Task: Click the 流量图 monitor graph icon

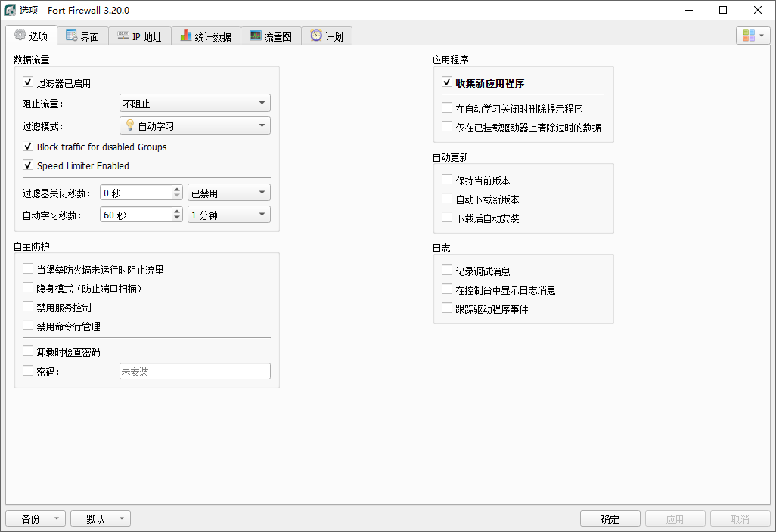Action: pyautogui.click(x=256, y=36)
